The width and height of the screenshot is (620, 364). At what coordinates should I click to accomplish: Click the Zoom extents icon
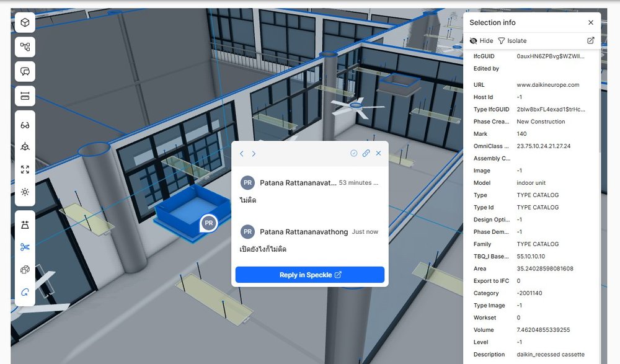pyautogui.click(x=25, y=169)
